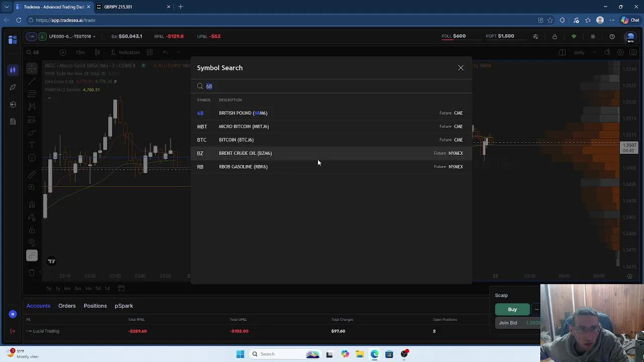644x362 pixels.
Task: Take chart snapshot with camera icon
Action: pyautogui.click(x=633, y=52)
